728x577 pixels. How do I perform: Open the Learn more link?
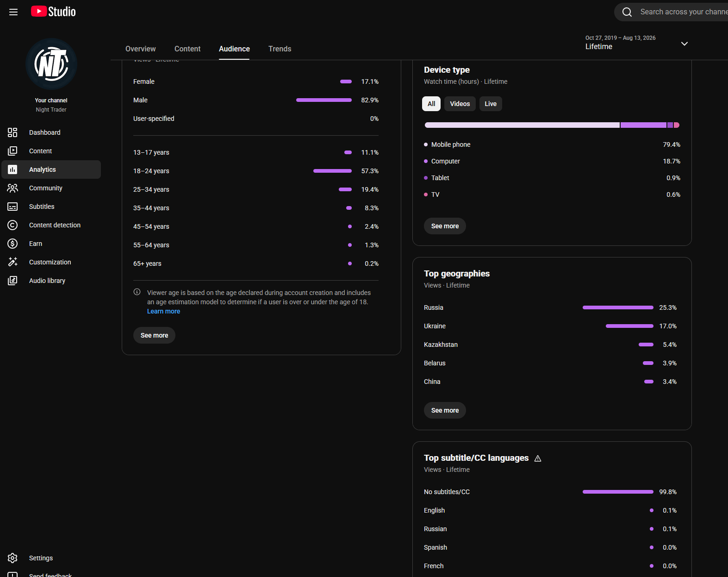coord(163,311)
